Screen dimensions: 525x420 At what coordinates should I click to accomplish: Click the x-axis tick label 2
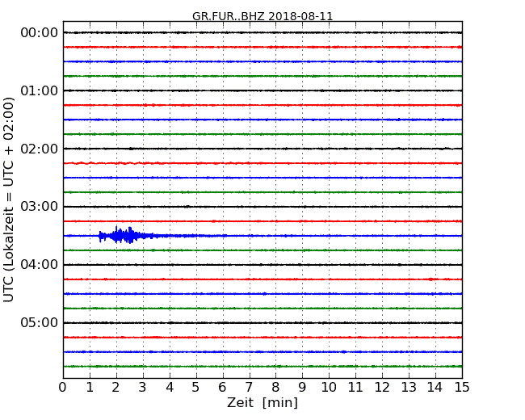point(115,388)
